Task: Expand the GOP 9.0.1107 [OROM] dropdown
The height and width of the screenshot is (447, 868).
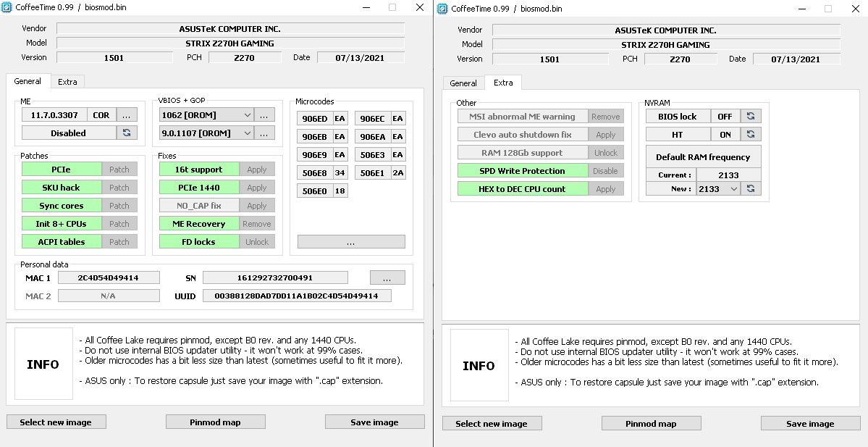Action: click(247, 133)
